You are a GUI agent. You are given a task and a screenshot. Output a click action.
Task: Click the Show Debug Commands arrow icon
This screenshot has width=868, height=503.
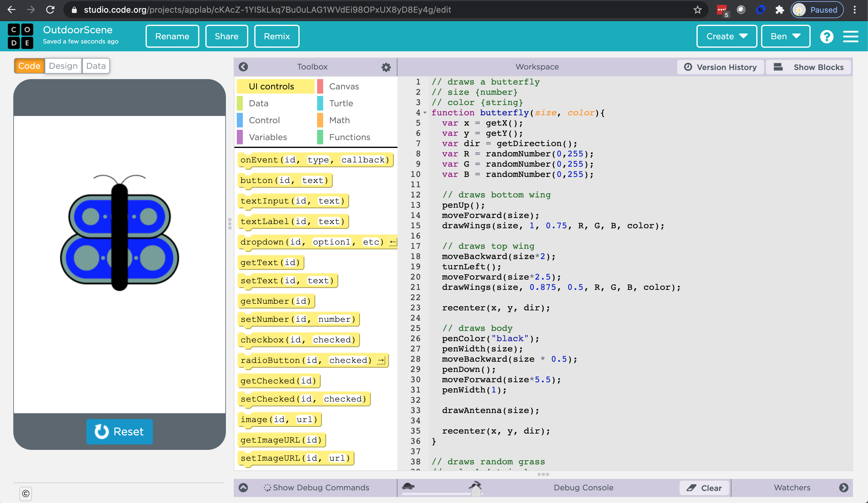click(244, 487)
